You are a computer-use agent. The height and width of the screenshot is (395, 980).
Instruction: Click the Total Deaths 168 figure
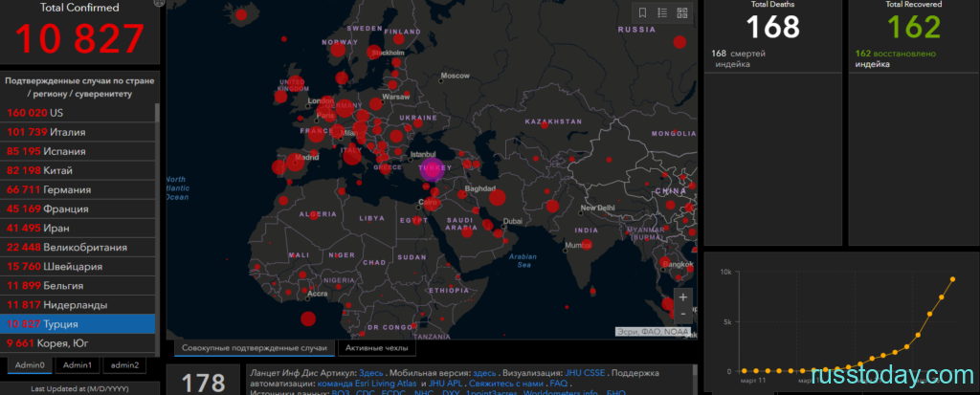tap(773, 27)
